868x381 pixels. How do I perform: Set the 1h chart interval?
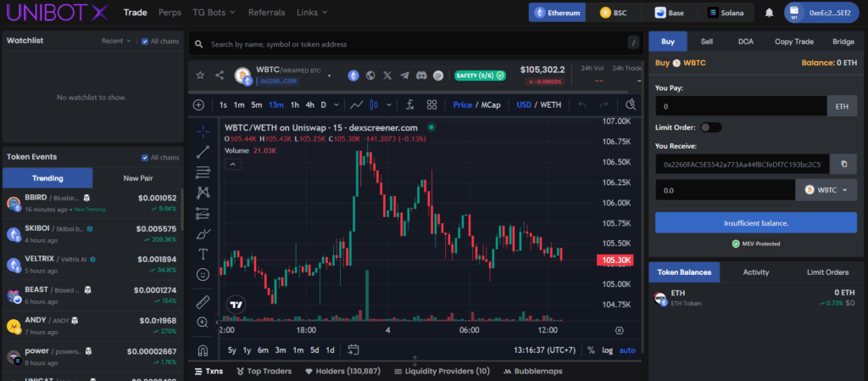[295, 104]
